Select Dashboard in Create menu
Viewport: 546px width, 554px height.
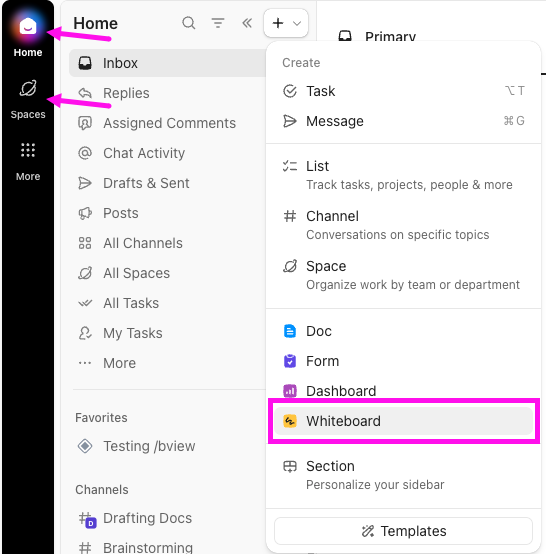pos(404,391)
